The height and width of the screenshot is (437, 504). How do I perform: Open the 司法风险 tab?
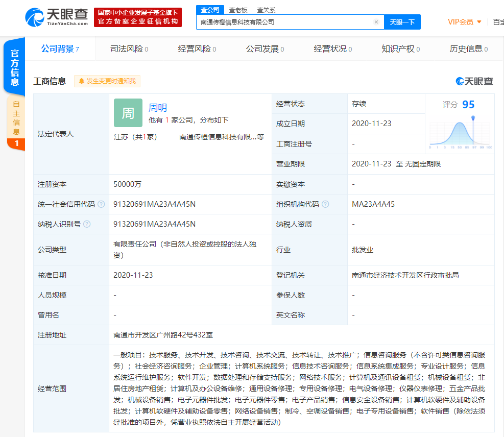pyautogui.click(x=129, y=49)
